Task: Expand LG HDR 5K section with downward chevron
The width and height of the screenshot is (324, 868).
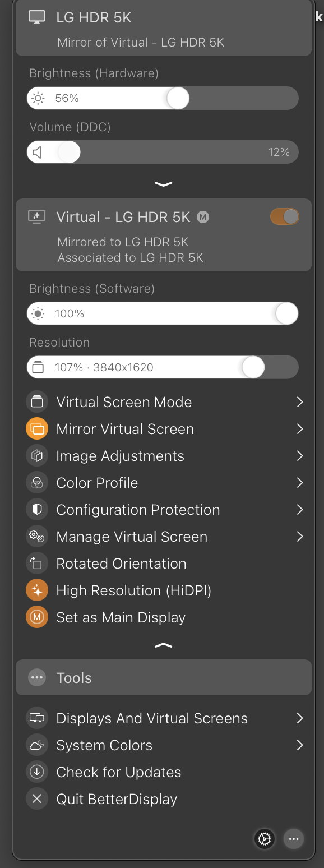Action: coord(163,184)
